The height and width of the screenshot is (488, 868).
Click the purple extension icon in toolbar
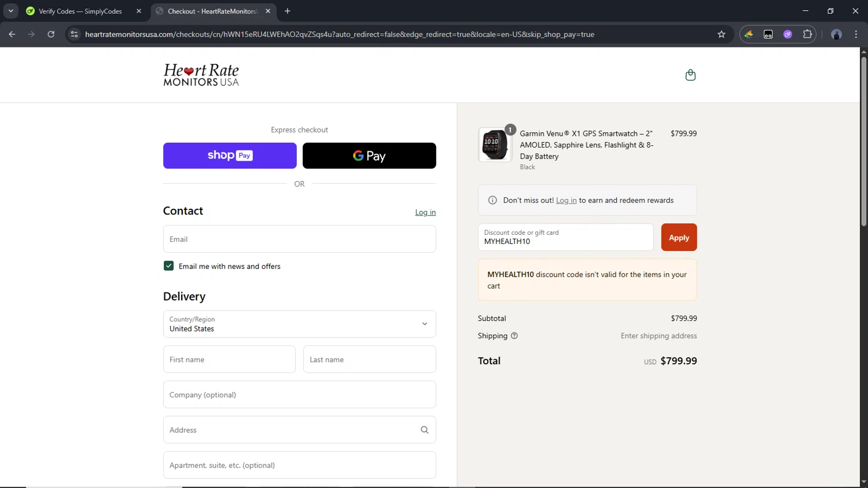(x=788, y=34)
